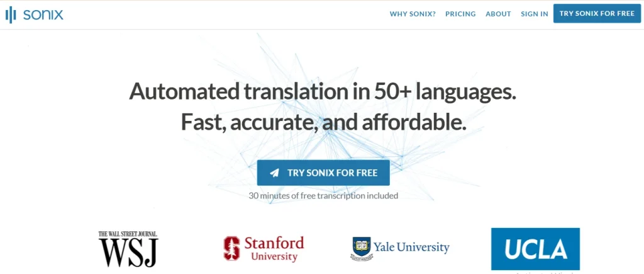
Task: Select Sign In in the header
Action: [x=535, y=14]
